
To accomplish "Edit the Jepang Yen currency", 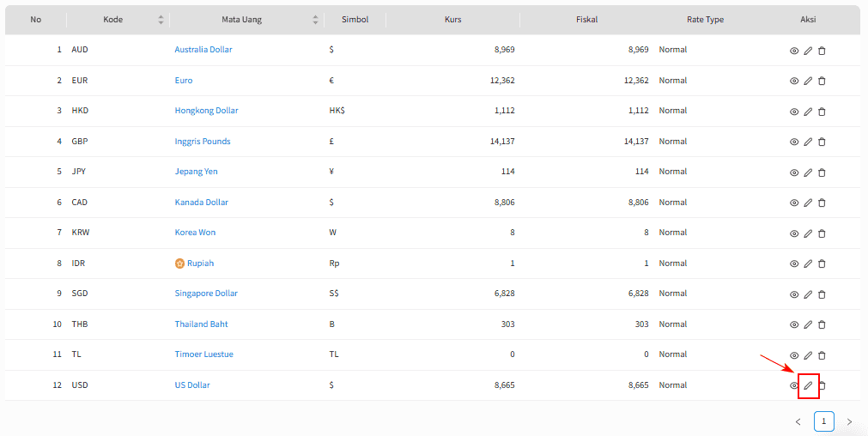I will tap(808, 172).
